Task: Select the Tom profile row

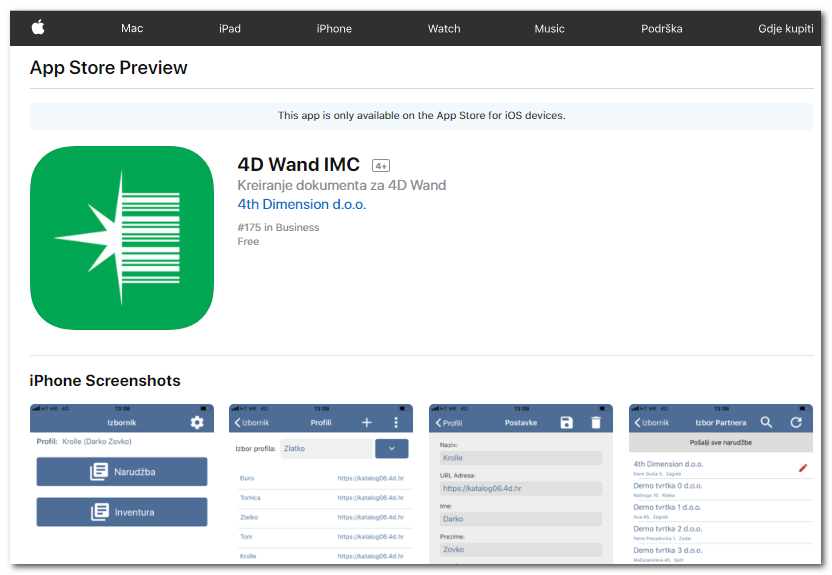Action: pos(322,537)
